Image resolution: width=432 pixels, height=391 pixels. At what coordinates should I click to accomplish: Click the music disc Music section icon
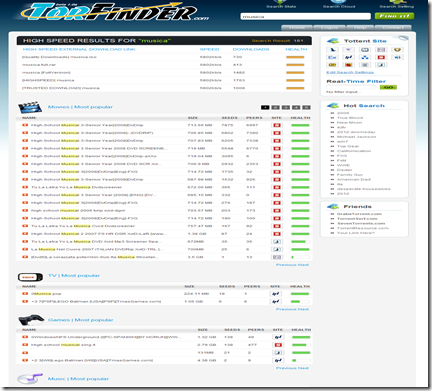(30, 379)
